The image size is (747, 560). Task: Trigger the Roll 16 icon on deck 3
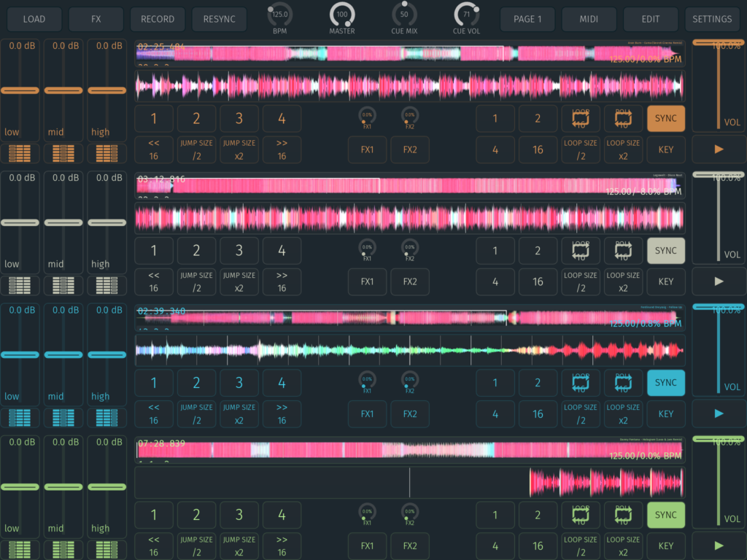[x=623, y=383]
